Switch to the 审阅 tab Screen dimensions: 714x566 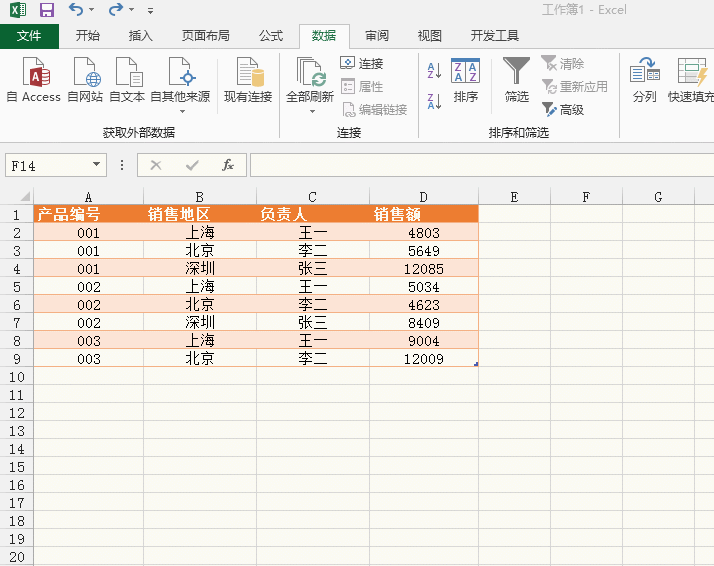pos(377,36)
